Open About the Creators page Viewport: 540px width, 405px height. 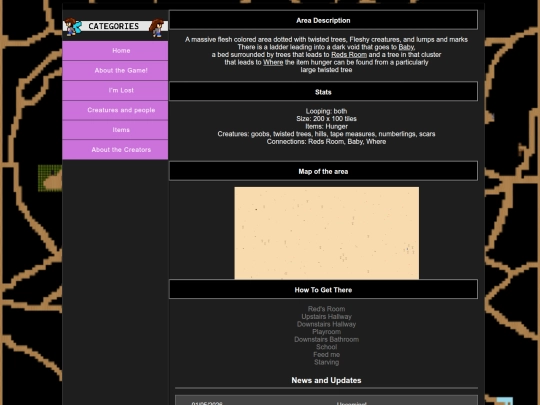(x=115, y=149)
